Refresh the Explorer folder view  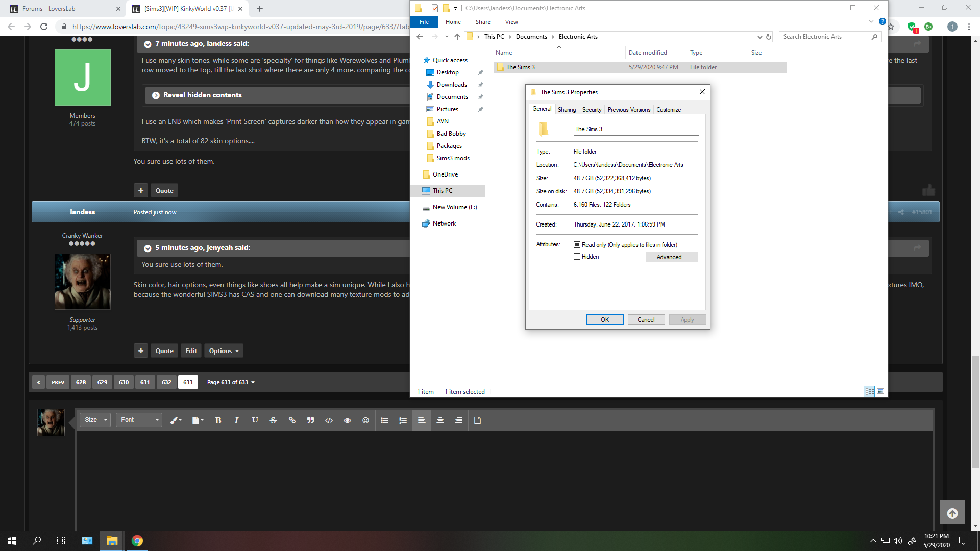point(769,37)
